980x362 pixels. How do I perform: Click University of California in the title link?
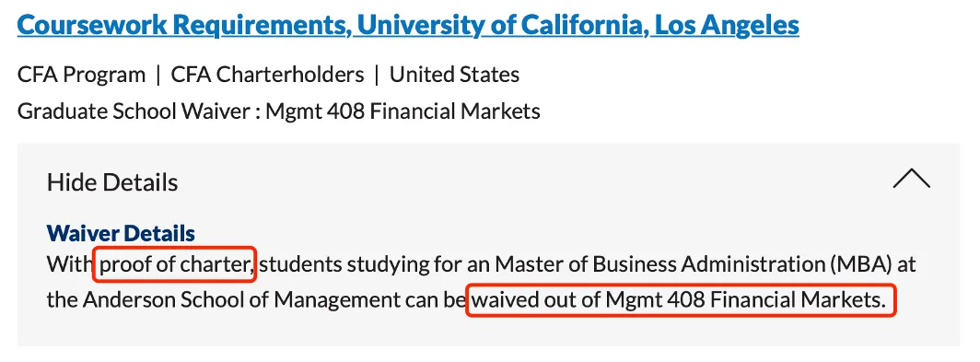click(499, 25)
